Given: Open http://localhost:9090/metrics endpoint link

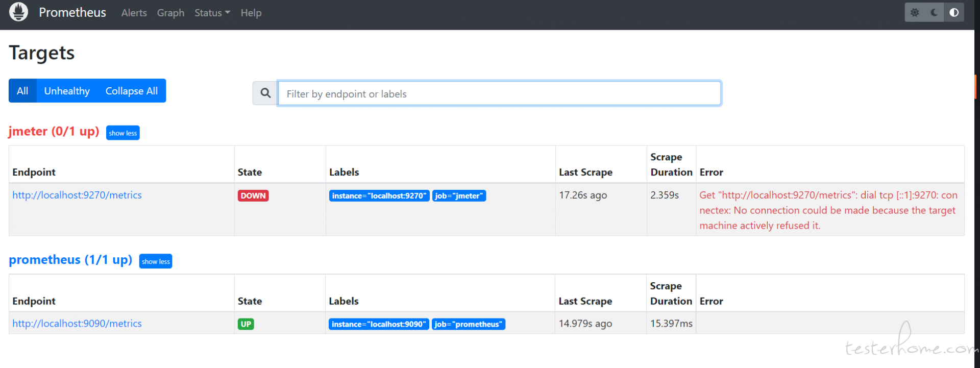Looking at the screenshot, I should click(77, 324).
